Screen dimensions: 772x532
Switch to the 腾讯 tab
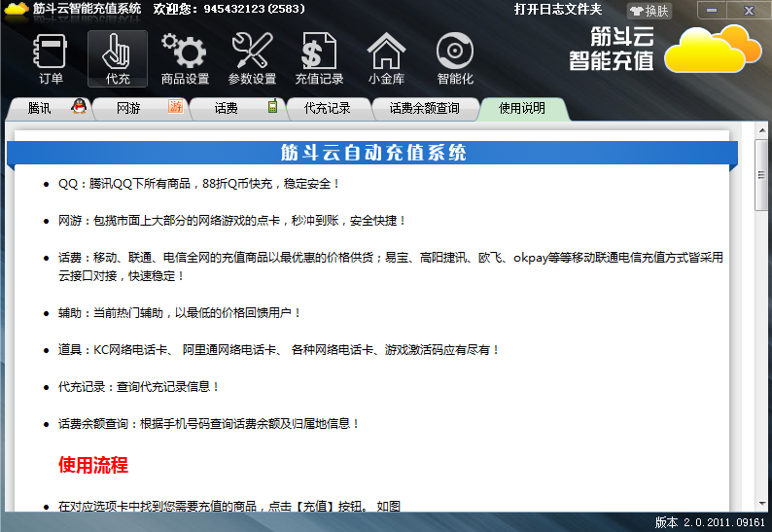point(50,108)
